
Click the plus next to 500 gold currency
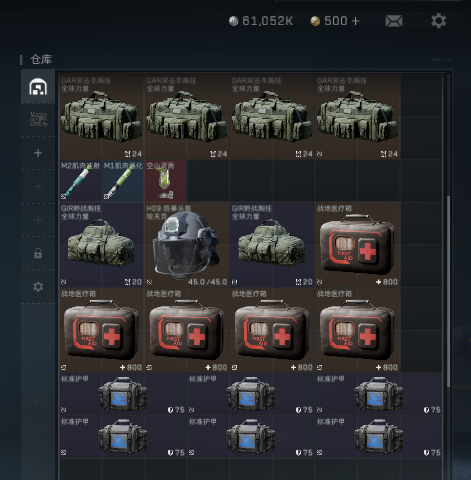[x=355, y=21]
